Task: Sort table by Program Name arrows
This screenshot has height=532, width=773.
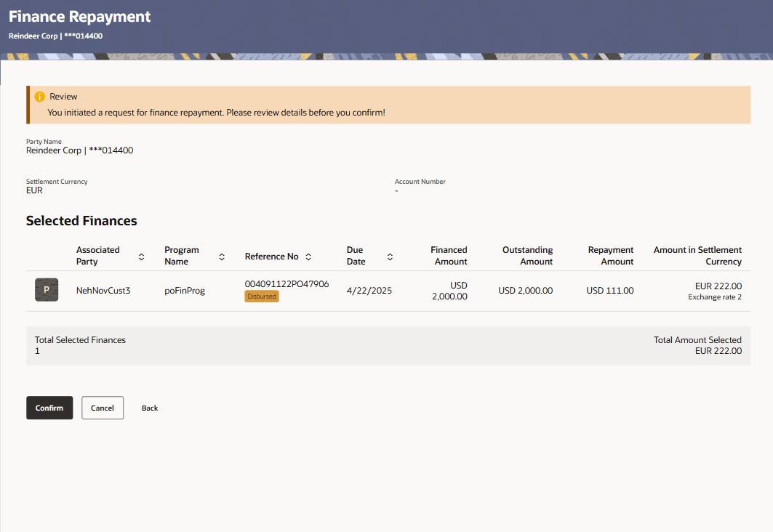Action: (222, 257)
